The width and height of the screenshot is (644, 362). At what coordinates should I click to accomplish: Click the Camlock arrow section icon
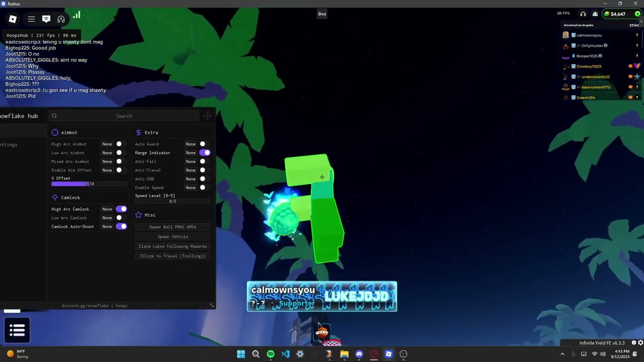tap(55, 198)
